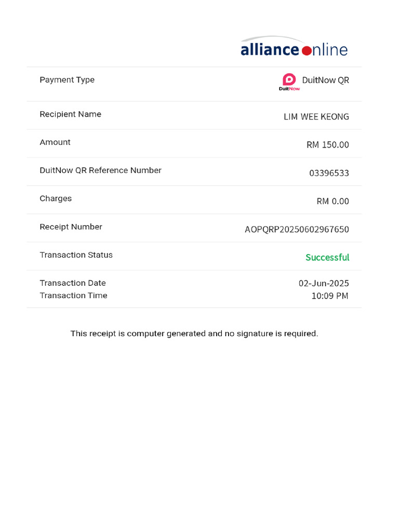Select the Transaction Status label
The image size is (399, 532).
(x=76, y=255)
